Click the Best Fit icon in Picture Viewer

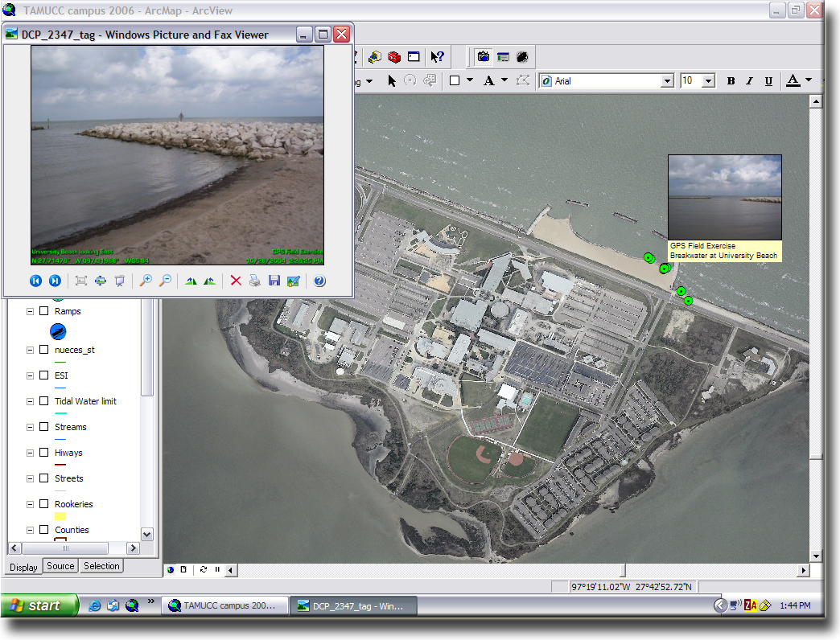pos(81,281)
